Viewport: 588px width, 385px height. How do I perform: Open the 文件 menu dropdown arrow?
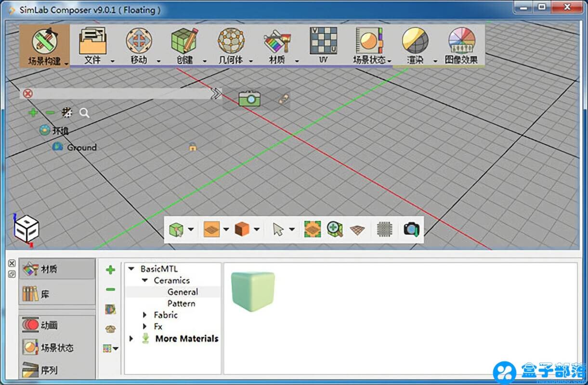[x=112, y=61]
